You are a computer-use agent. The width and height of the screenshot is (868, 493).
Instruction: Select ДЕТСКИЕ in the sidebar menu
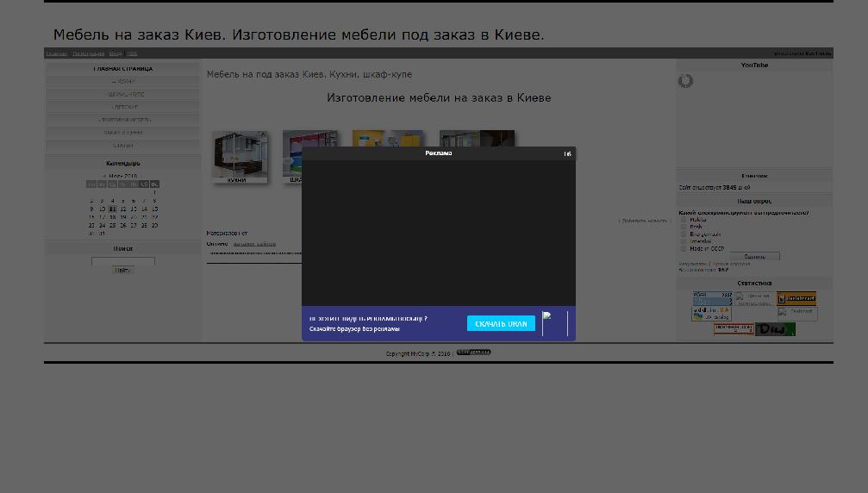(123, 107)
